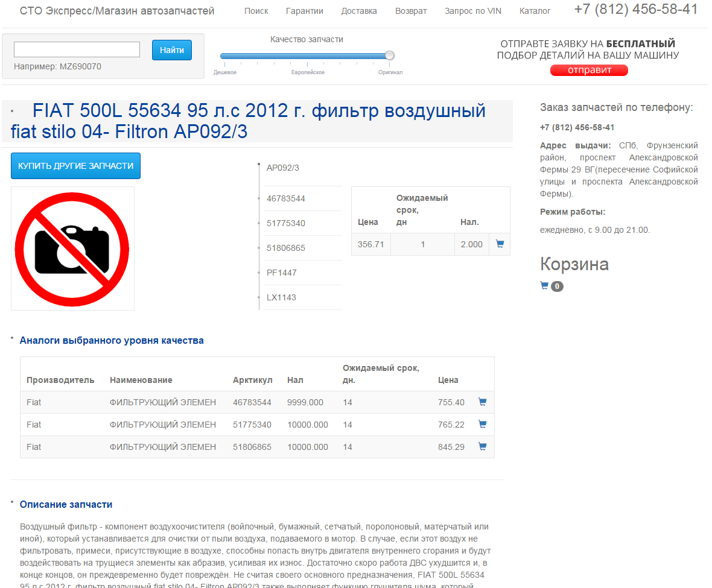
Task: Add Fiat 46783544 to cart
Action: click(482, 402)
